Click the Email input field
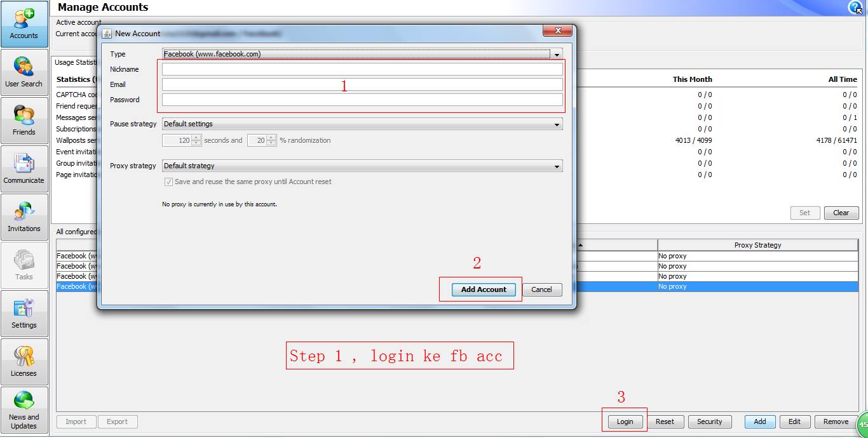 [x=362, y=84]
